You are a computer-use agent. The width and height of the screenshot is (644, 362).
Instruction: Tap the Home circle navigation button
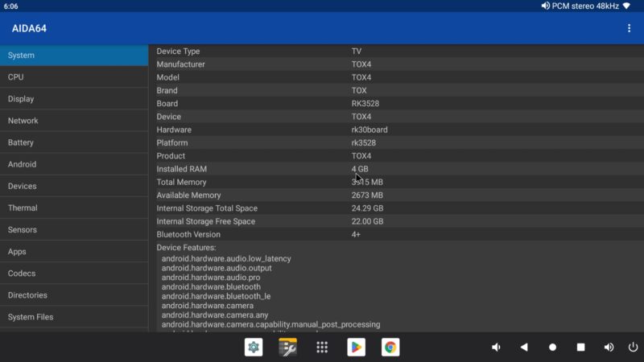point(552,348)
